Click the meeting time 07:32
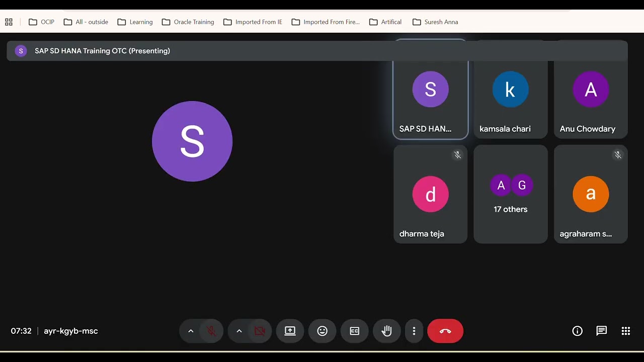This screenshot has width=644, height=362. click(21, 331)
